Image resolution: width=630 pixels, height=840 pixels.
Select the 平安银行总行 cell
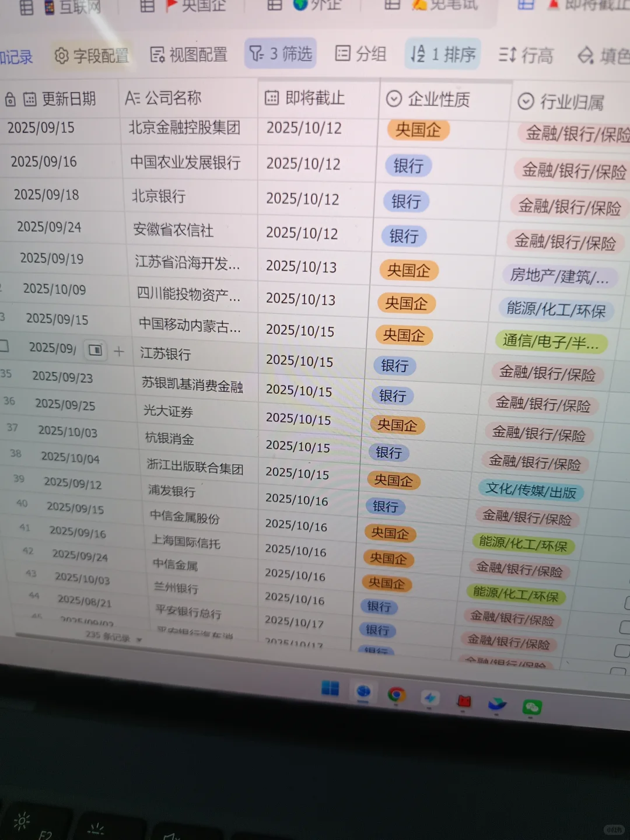188,612
